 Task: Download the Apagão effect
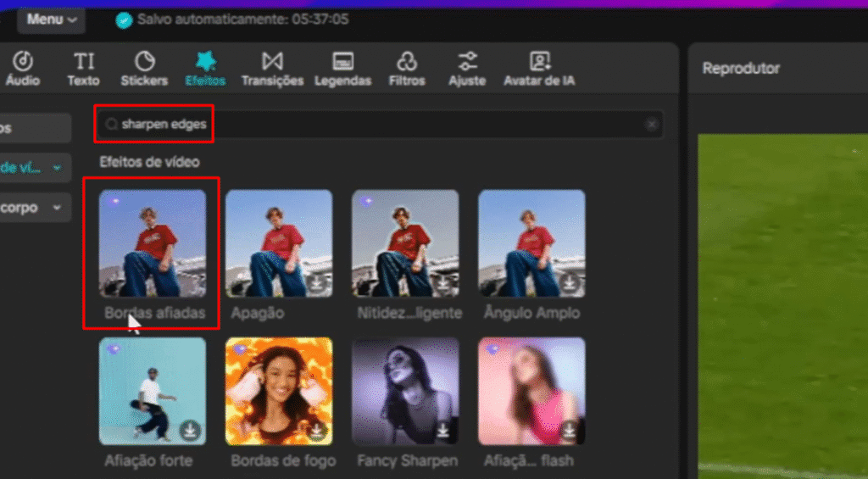pos(316,284)
